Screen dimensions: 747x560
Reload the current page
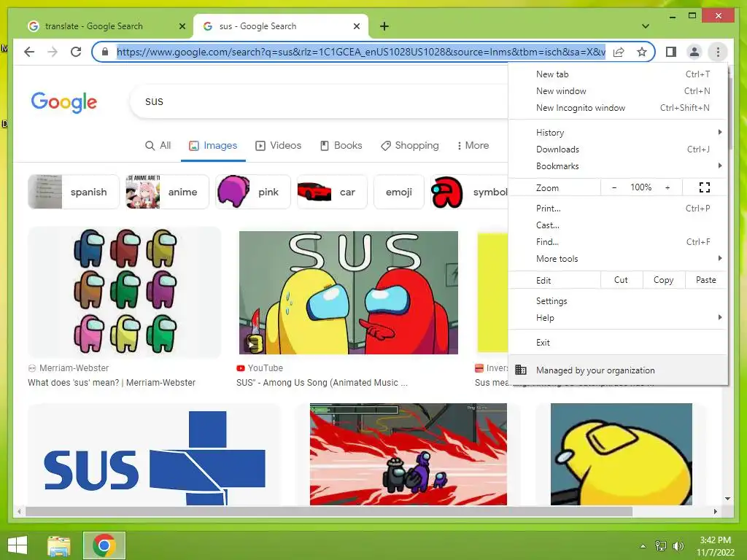tap(76, 52)
